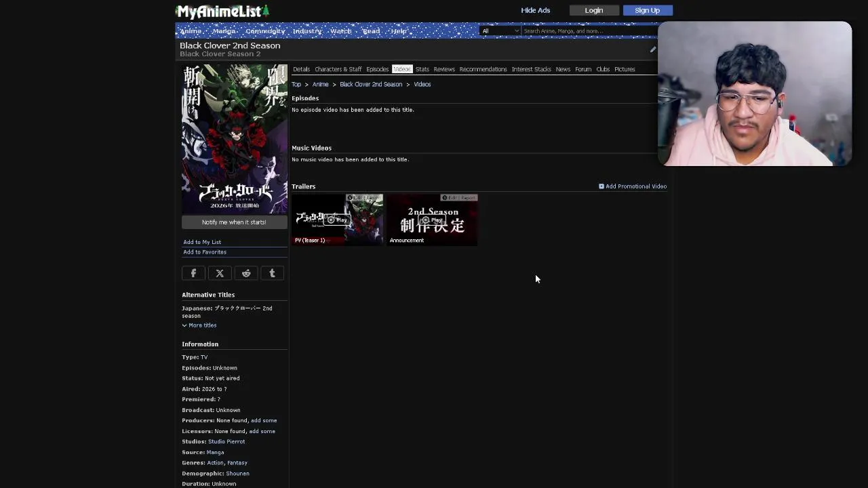This screenshot has height=488, width=868.
Task: Click the pencil edit icon near title
Action: coord(653,49)
